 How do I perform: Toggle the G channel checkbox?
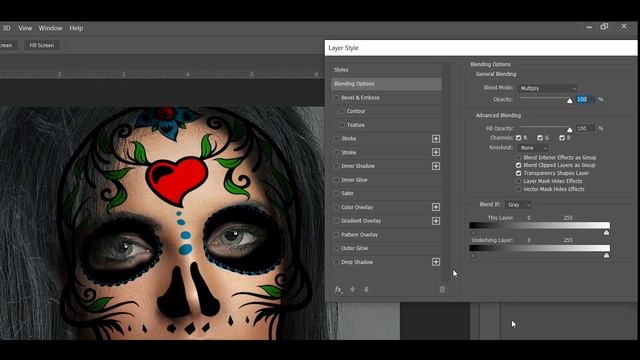(x=540, y=138)
